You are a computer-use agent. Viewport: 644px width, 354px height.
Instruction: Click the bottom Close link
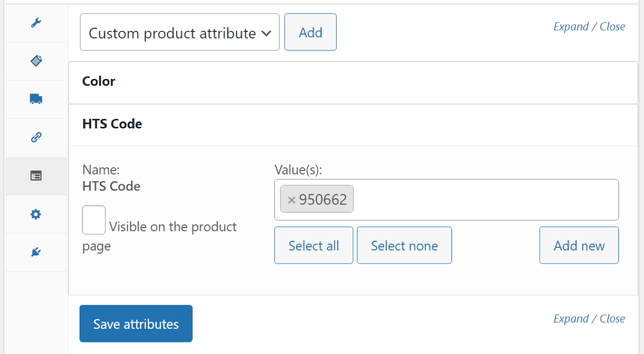pyautogui.click(x=612, y=319)
